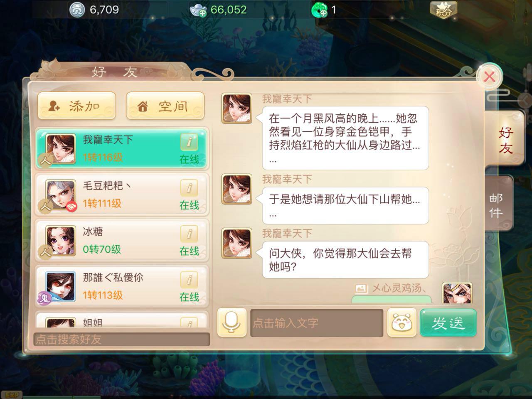The height and width of the screenshot is (399, 532).
Task: Click the 发送 send button
Action: [x=448, y=323]
